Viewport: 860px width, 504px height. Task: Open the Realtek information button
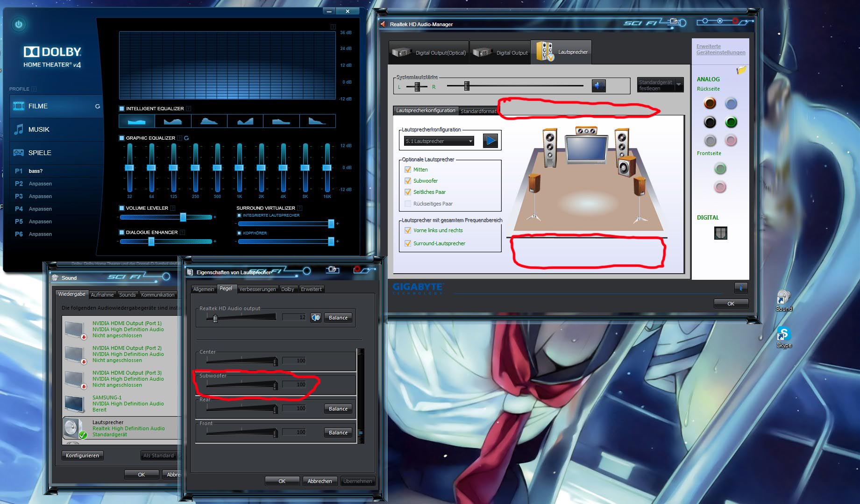740,287
